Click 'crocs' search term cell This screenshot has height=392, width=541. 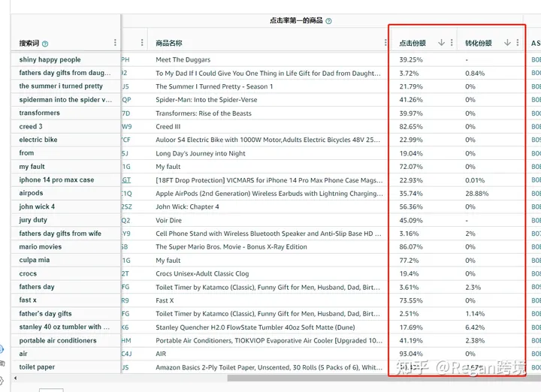tap(28, 274)
